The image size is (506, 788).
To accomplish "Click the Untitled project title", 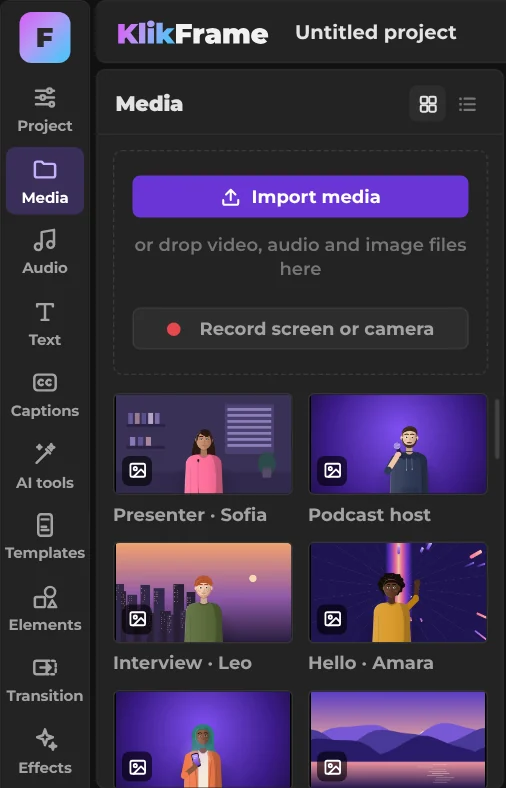I will (376, 33).
